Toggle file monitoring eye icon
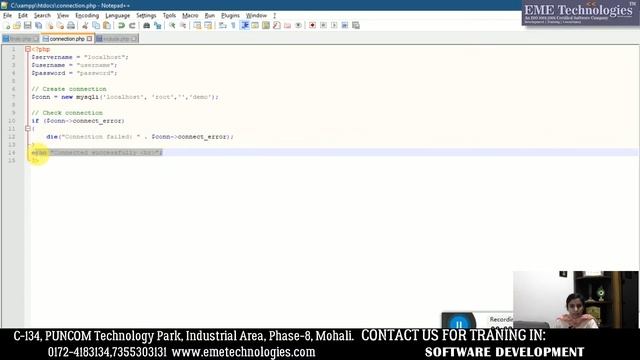The height and width of the screenshot is (360, 640). 298,25
